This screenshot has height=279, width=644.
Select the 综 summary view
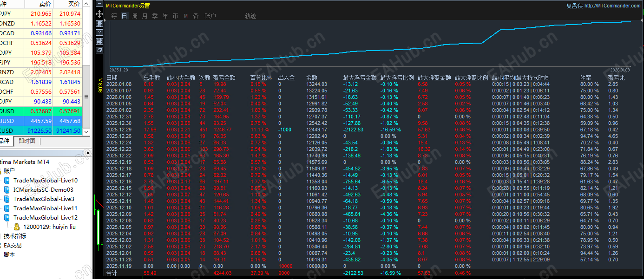[113, 15]
